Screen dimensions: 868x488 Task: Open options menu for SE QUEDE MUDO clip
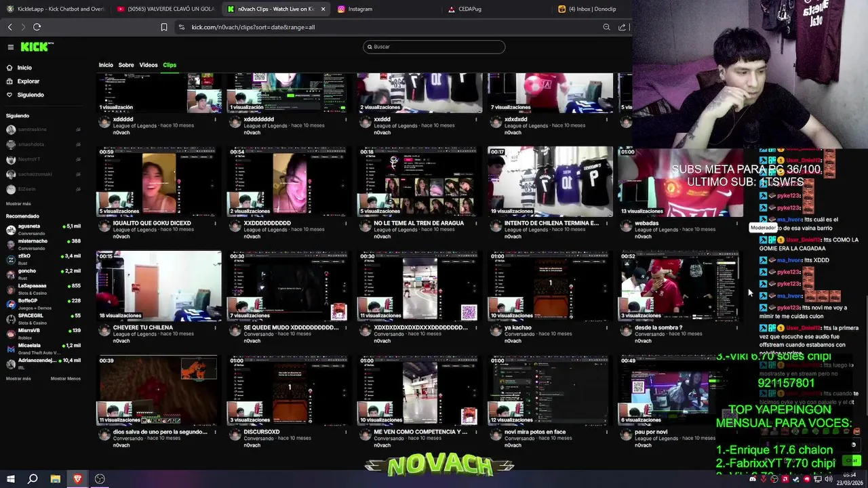(346, 327)
